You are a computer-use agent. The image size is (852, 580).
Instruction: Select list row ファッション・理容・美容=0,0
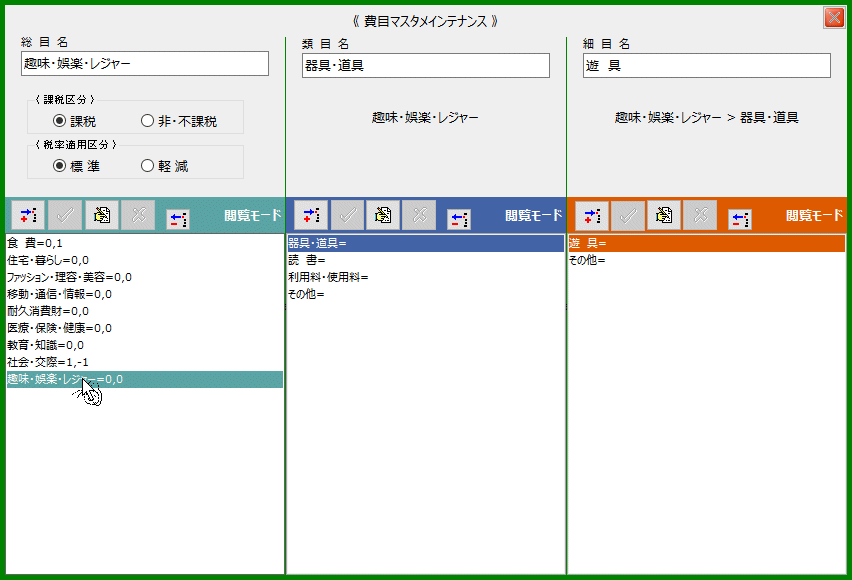(x=145, y=277)
